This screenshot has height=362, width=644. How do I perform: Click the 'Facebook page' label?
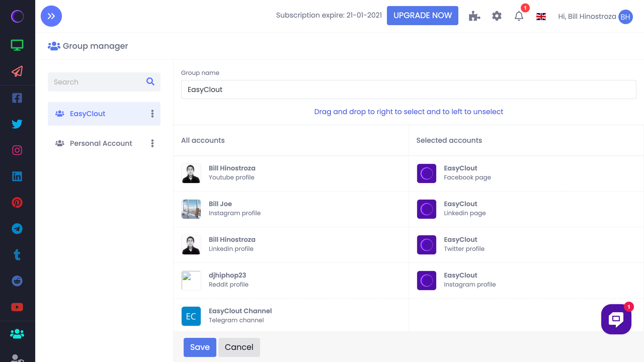pos(467,177)
